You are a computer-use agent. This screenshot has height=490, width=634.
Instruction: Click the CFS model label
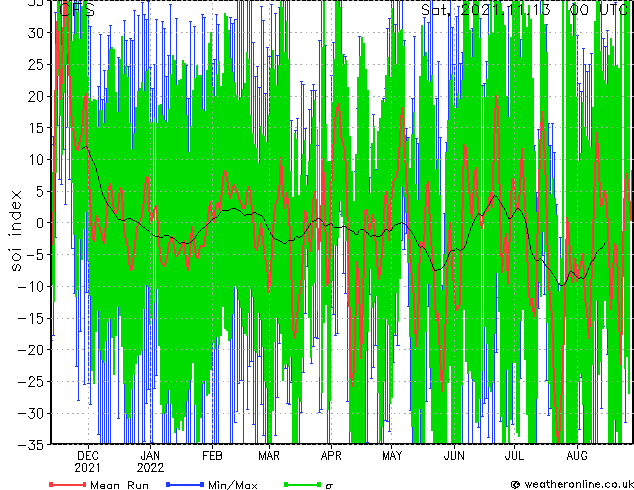pos(77,10)
